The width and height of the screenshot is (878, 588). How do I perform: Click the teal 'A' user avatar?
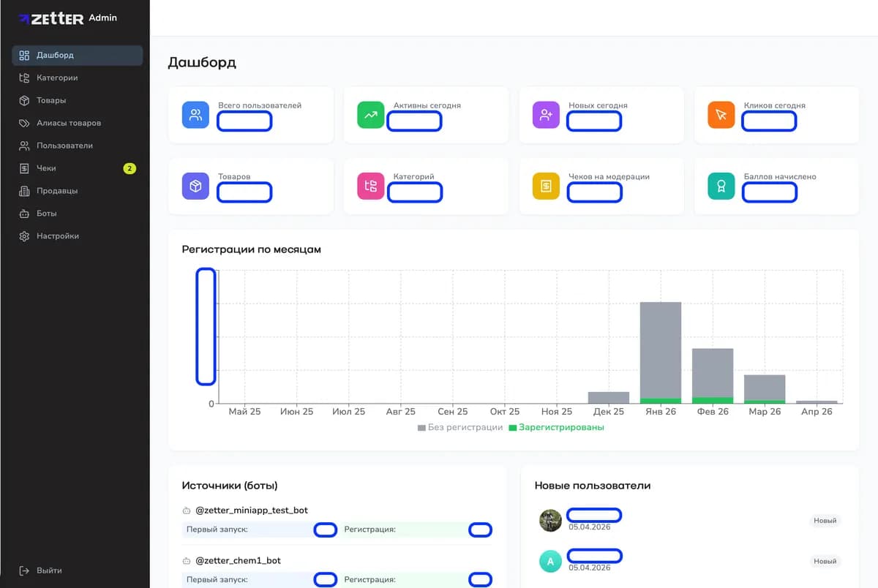550,562
